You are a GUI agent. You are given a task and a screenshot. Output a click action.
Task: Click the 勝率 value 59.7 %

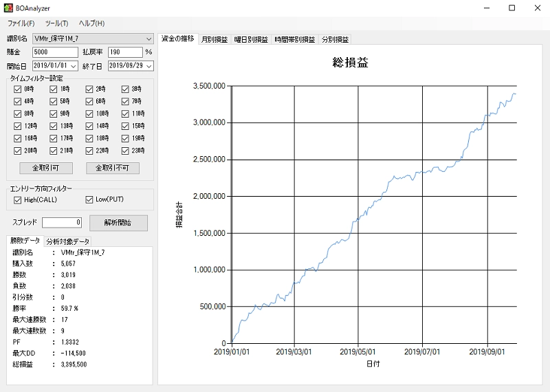69,309
